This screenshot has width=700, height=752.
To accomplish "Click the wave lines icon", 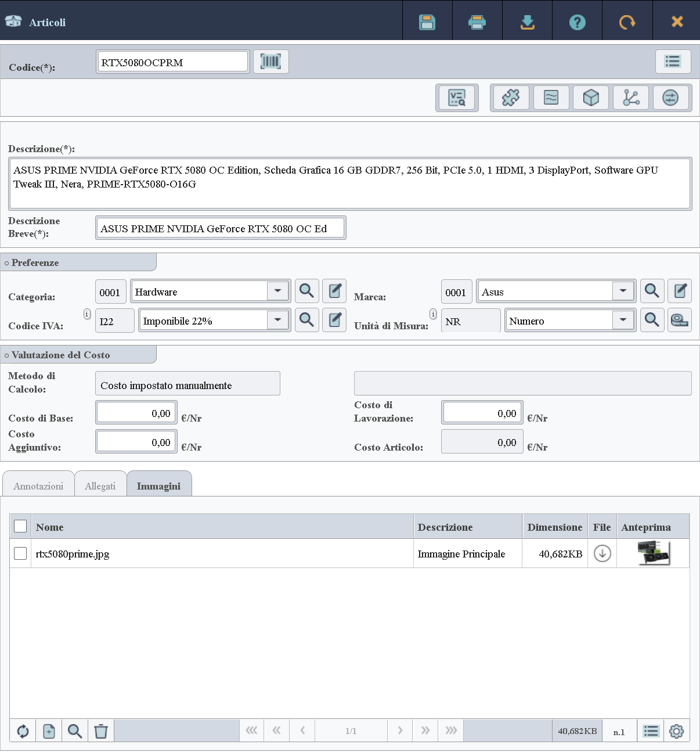I will click(x=551, y=98).
